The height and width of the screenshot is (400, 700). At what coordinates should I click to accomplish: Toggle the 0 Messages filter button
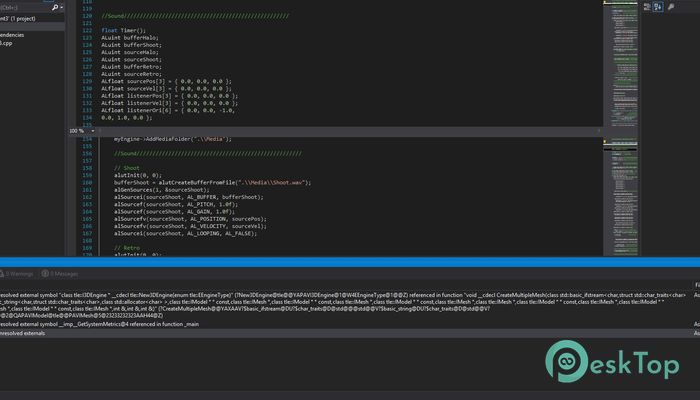click(x=60, y=274)
